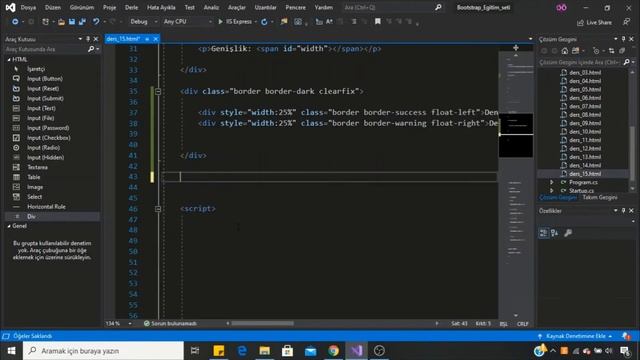Image resolution: width=640 pixels, height=360 pixels.
Task: Open the Uzantılar menu
Action: coord(265,7)
